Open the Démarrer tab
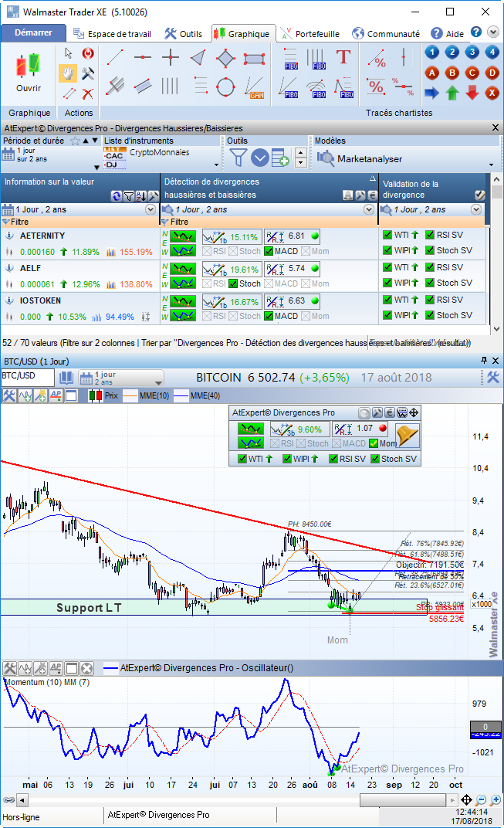The image size is (504, 828). click(x=33, y=32)
